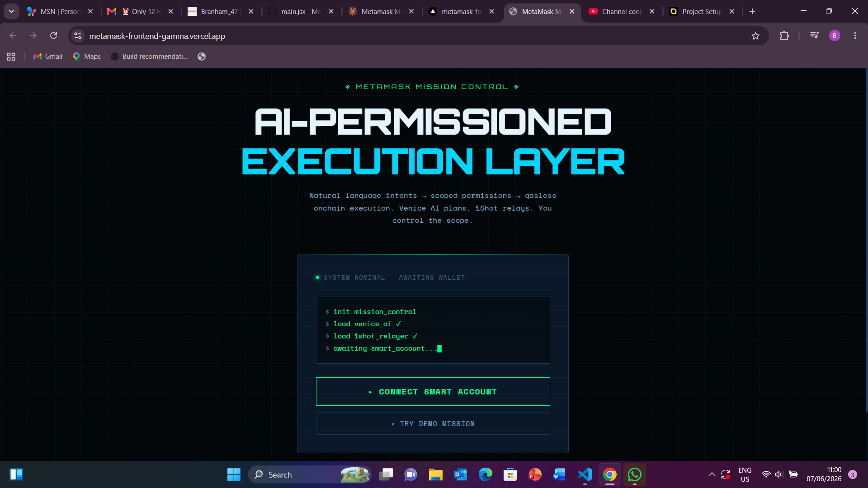This screenshot has width=868, height=488.
Task: Open notification center badge
Action: 853,474
